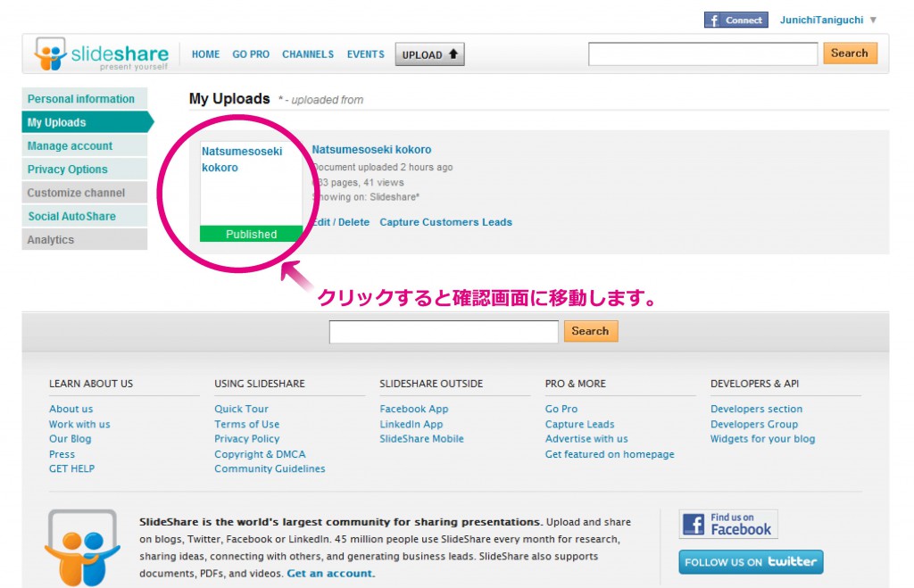Open the Get featured on homepage link
Image resolution: width=914 pixels, height=588 pixels.
click(610, 454)
